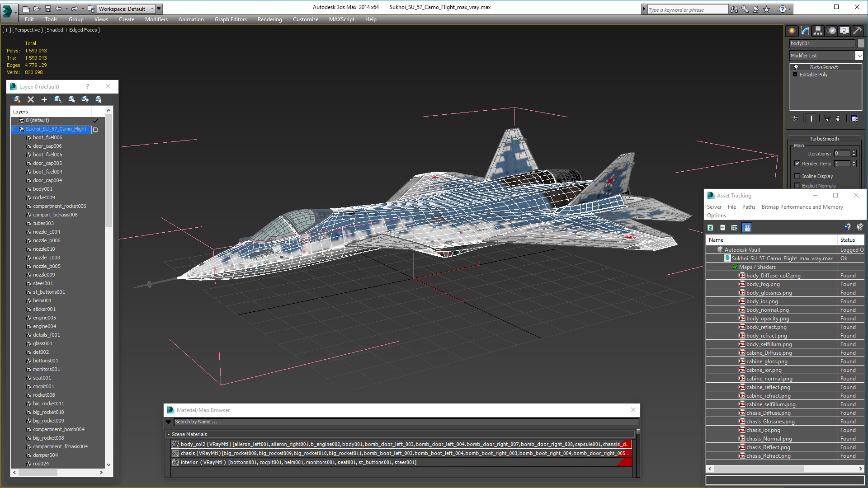
Task: Click Search by Name field in Material Browser
Action: 406,422
